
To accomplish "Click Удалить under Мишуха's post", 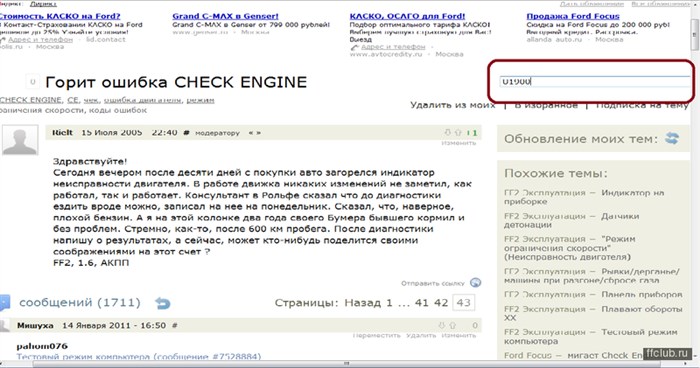I will (421, 335).
